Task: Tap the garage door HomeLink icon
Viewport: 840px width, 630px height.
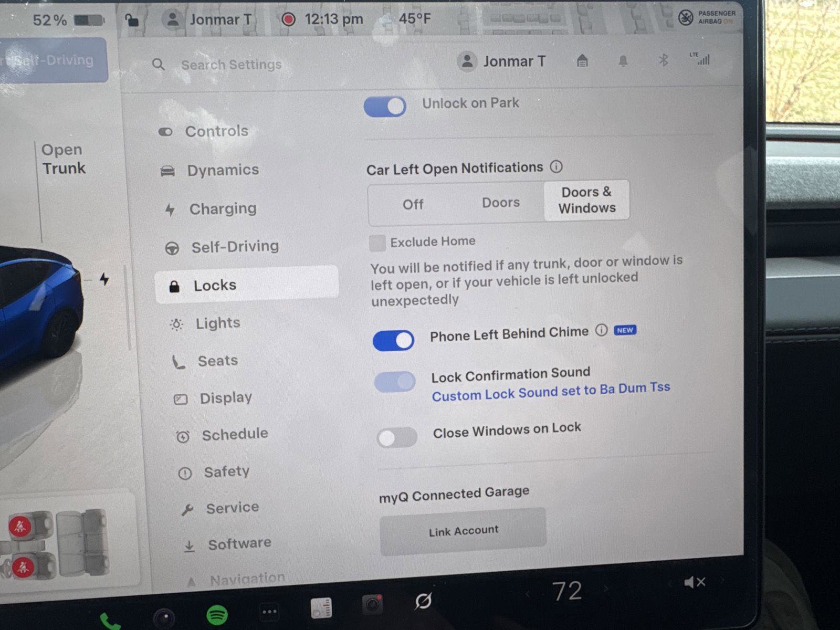Action: [x=582, y=61]
